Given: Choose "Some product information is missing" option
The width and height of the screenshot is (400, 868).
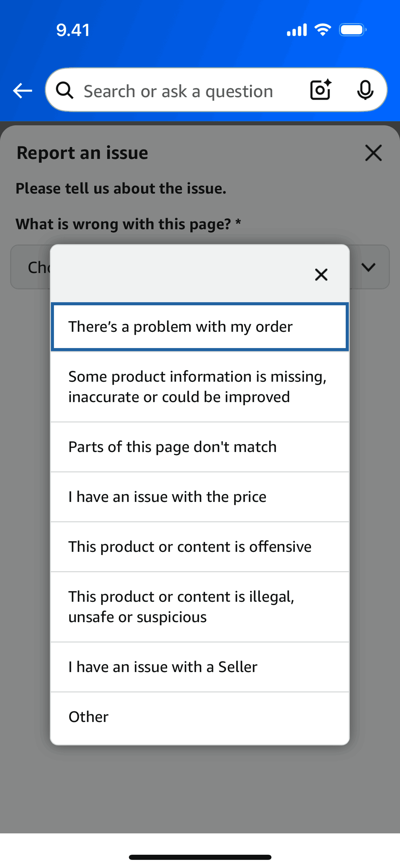Looking at the screenshot, I should (200, 387).
